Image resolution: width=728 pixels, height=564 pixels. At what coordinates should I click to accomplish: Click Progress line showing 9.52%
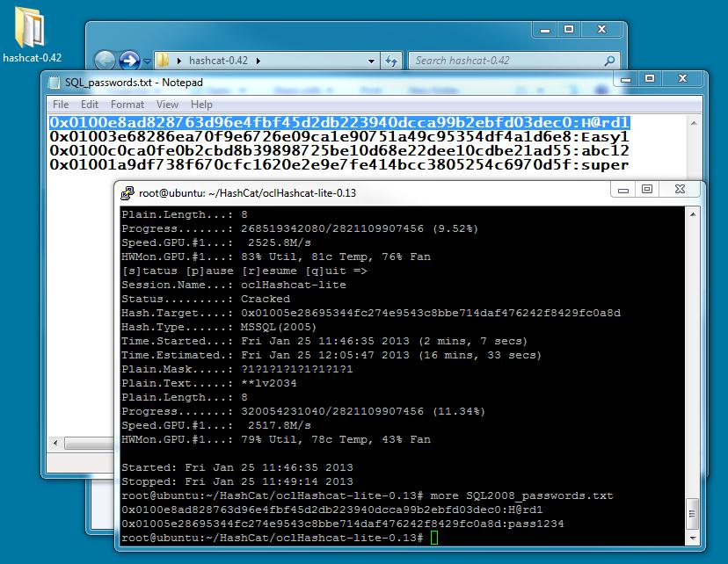[x=300, y=228]
